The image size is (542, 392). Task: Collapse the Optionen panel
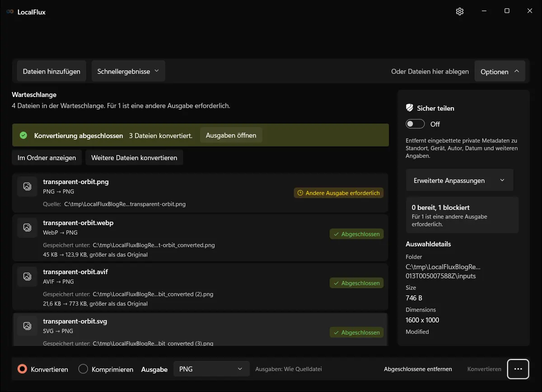(500, 71)
